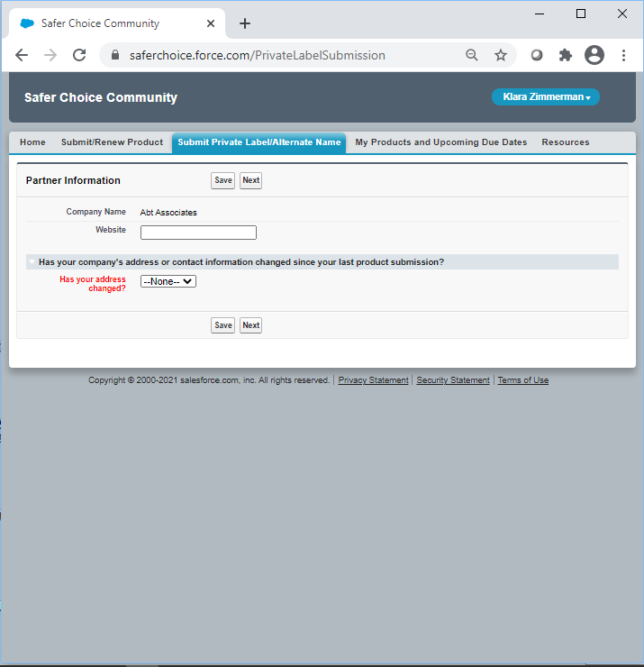The height and width of the screenshot is (667, 644).
Task: Open the Privacy Statement link
Action: click(373, 380)
